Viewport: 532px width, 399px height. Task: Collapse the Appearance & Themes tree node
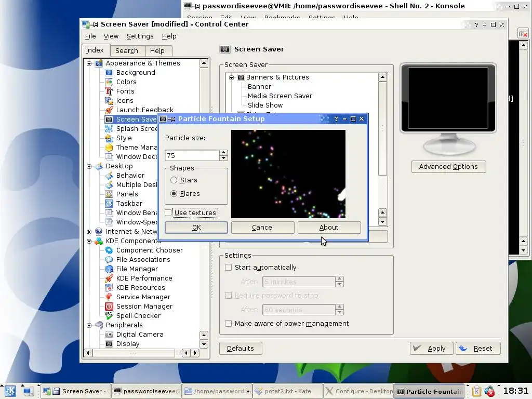tap(89, 63)
